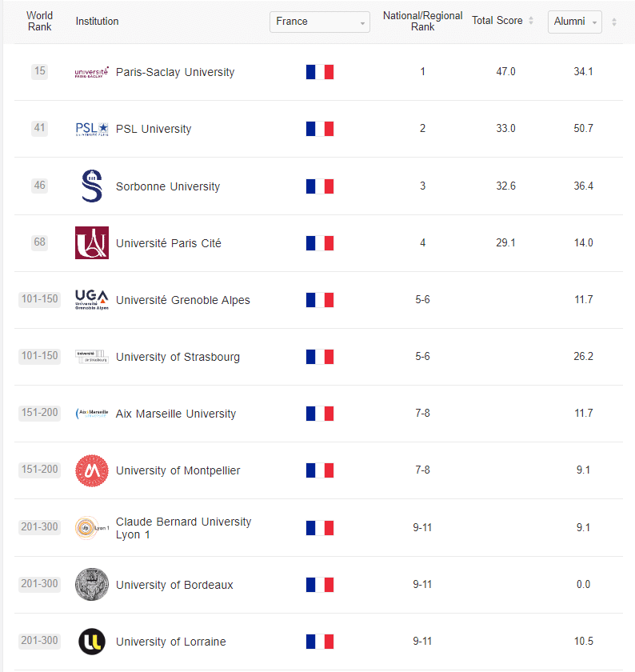Image resolution: width=635 pixels, height=672 pixels.
Task: Open the University of Strasbourg link
Action: (x=178, y=357)
